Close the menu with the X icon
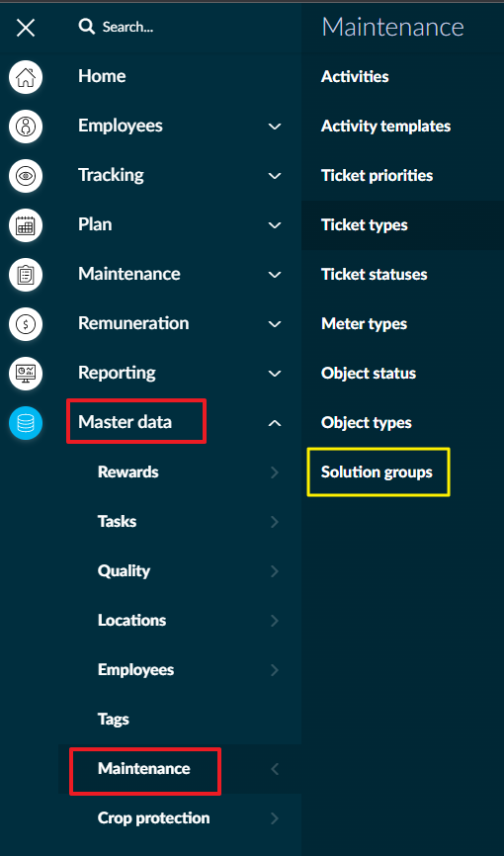 26,28
